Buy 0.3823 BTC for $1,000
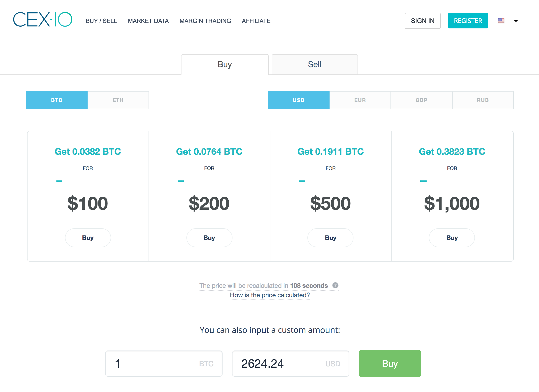 452,238
